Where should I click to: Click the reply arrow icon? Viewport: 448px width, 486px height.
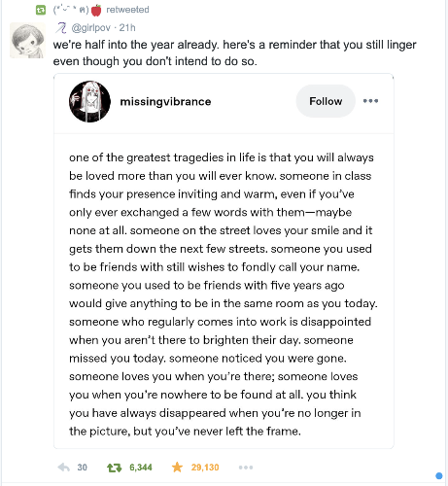tap(64, 468)
